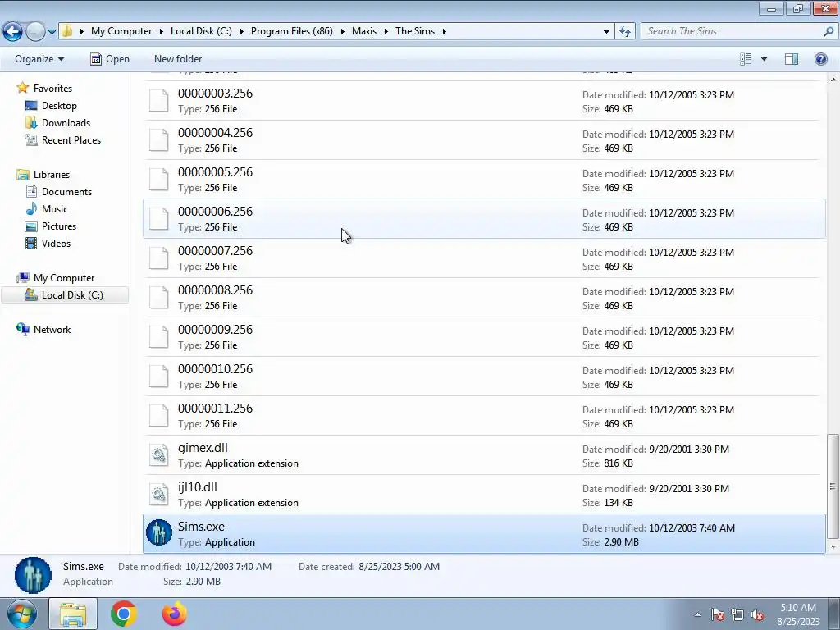Click the Sims.exe application icon in list
Image resolution: width=840 pixels, height=630 pixels.
158,533
